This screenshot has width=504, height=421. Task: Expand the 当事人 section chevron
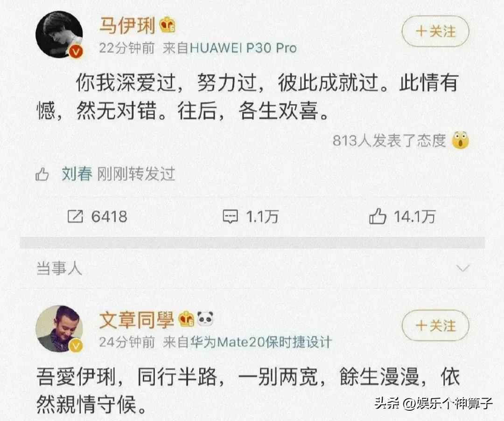[463, 268]
